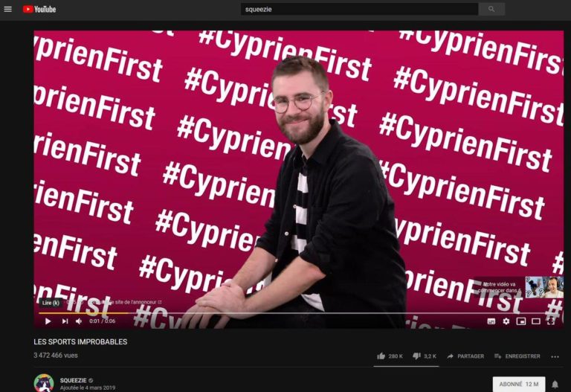Enter fullscreen mode
This screenshot has height=392, width=571.
coord(551,321)
